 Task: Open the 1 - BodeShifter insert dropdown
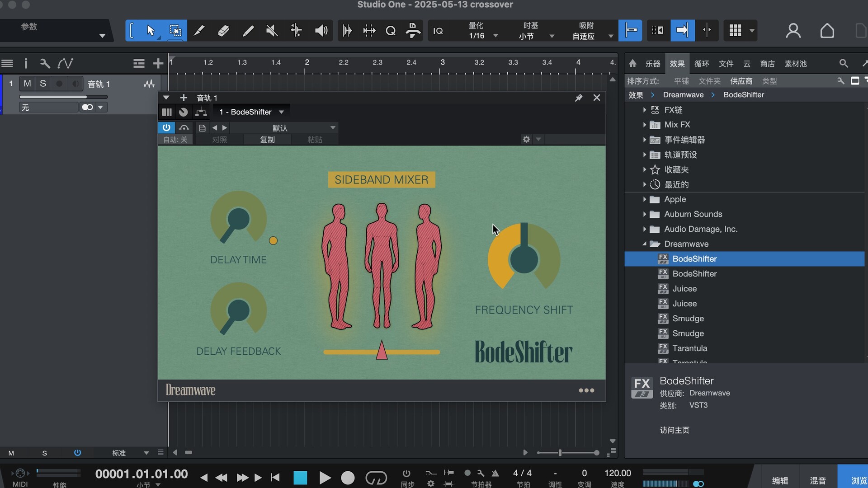click(x=251, y=112)
